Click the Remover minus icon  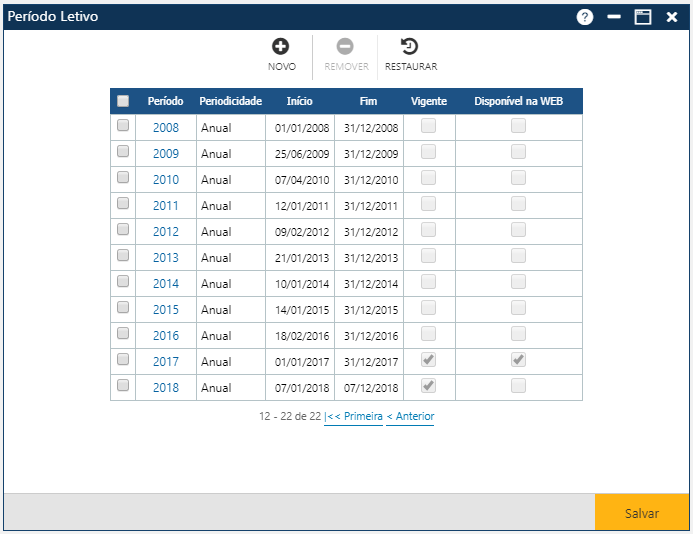tap(345, 46)
